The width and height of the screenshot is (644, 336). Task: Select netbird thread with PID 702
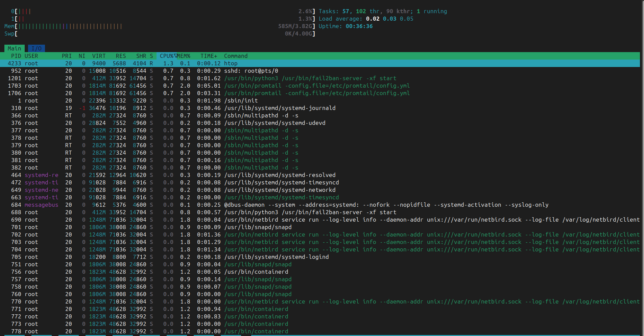tap(320, 234)
